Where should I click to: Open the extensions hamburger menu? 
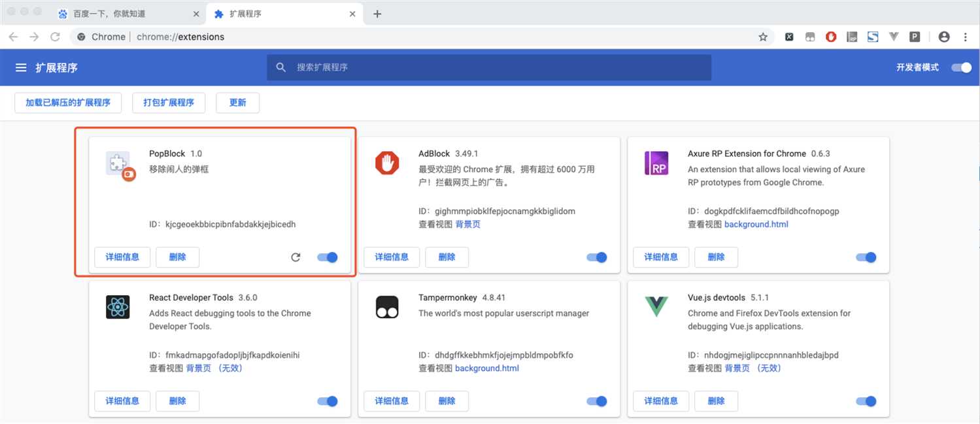point(21,67)
